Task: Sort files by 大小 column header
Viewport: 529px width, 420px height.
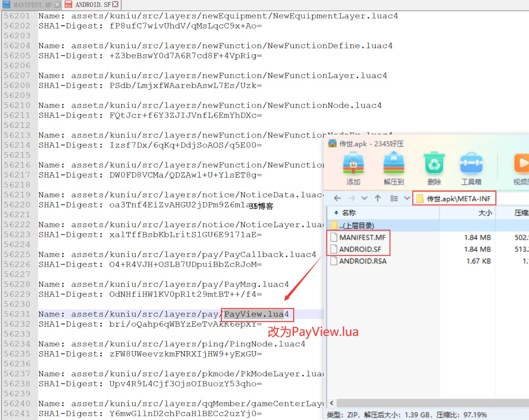Action: coord(485,213)
